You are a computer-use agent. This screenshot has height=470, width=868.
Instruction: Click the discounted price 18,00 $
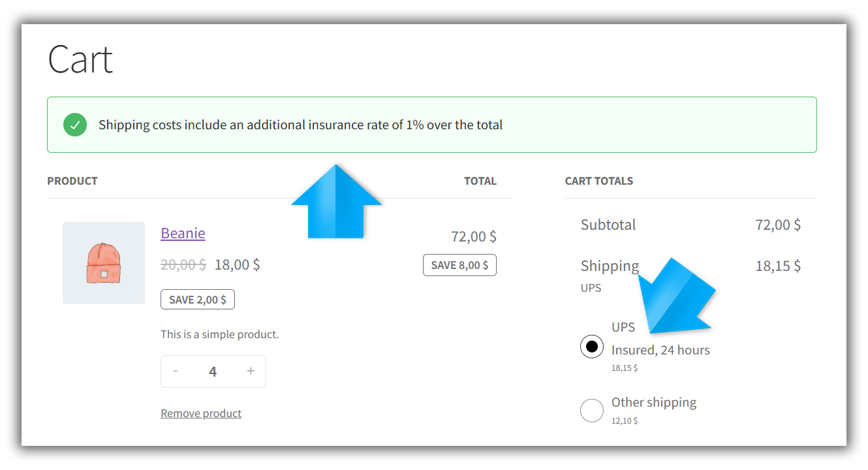[x=238, y=264]
